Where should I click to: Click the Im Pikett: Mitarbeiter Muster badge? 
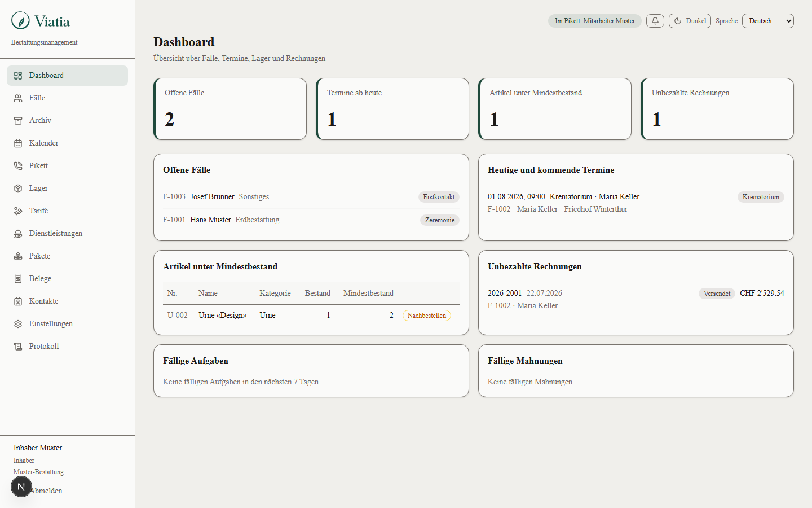(595, 21)
